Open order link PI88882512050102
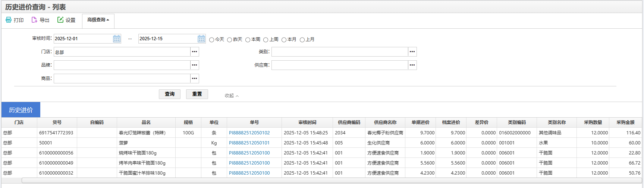The height and width of the screenshot is (188, 644). 249,133
